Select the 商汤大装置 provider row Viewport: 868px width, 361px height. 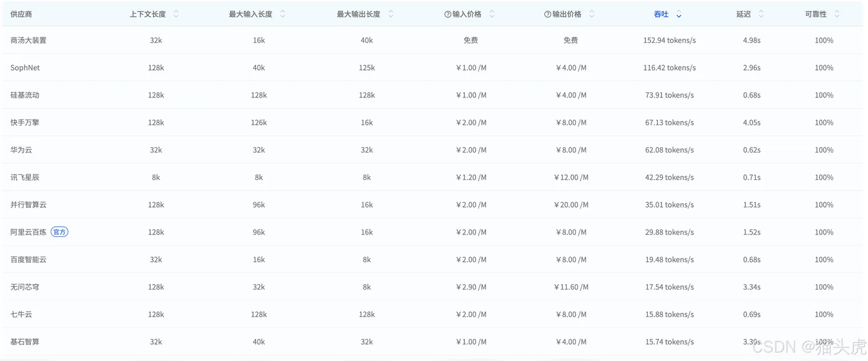29,40
